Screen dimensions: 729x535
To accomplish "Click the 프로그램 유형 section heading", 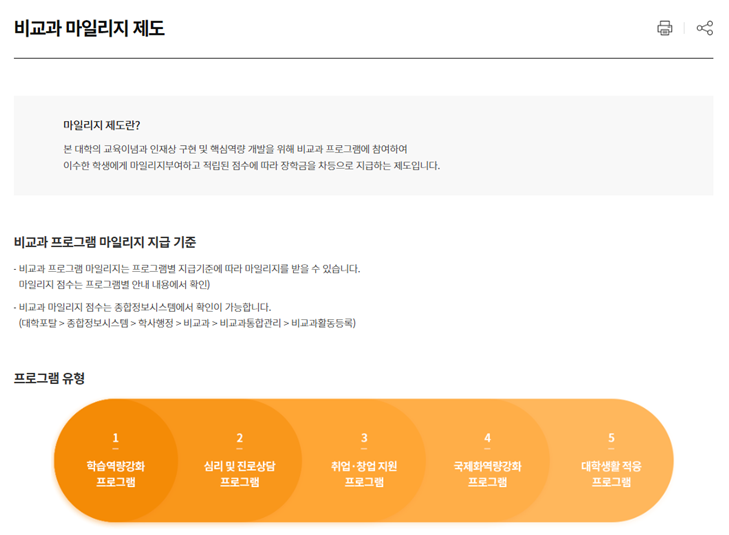I will pyautogui.click(x=49, y=378).
